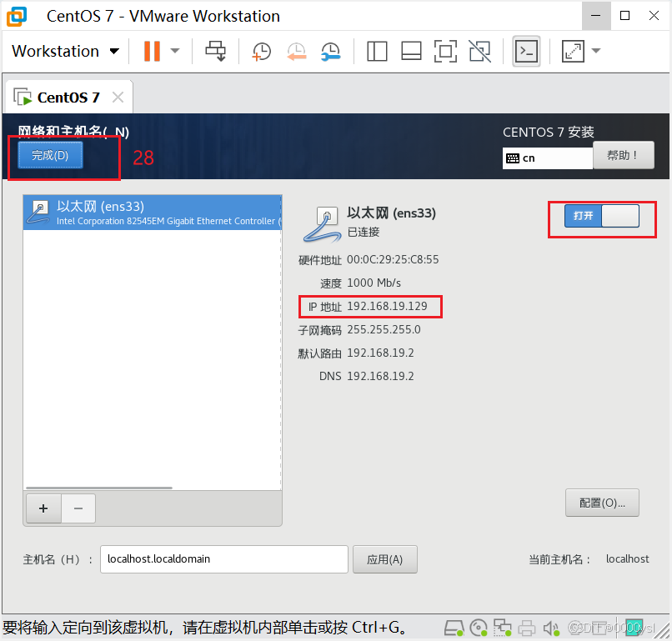
Task: Click the printer status icon
Action: pos(527,628)
